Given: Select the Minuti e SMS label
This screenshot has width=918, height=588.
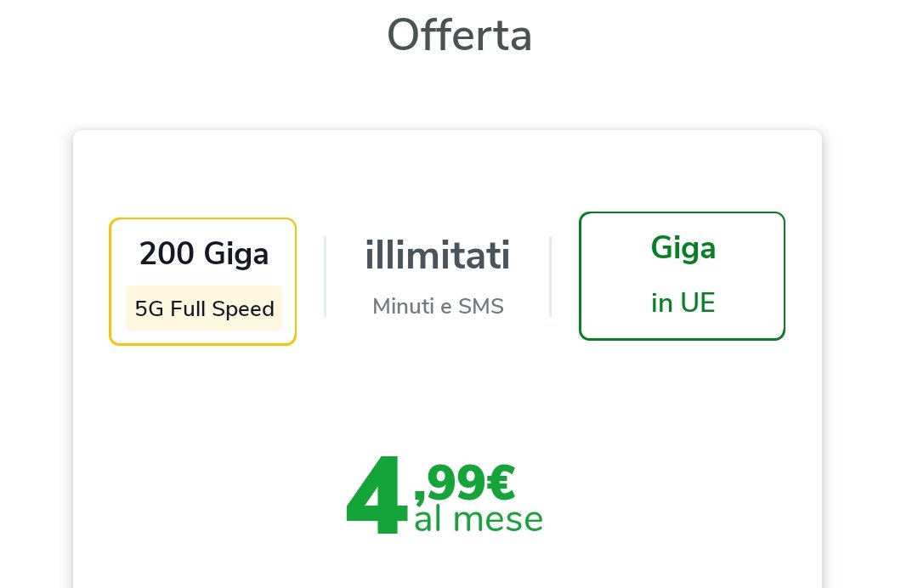Looking at the screenshot, I should click(x=438, y=307).
